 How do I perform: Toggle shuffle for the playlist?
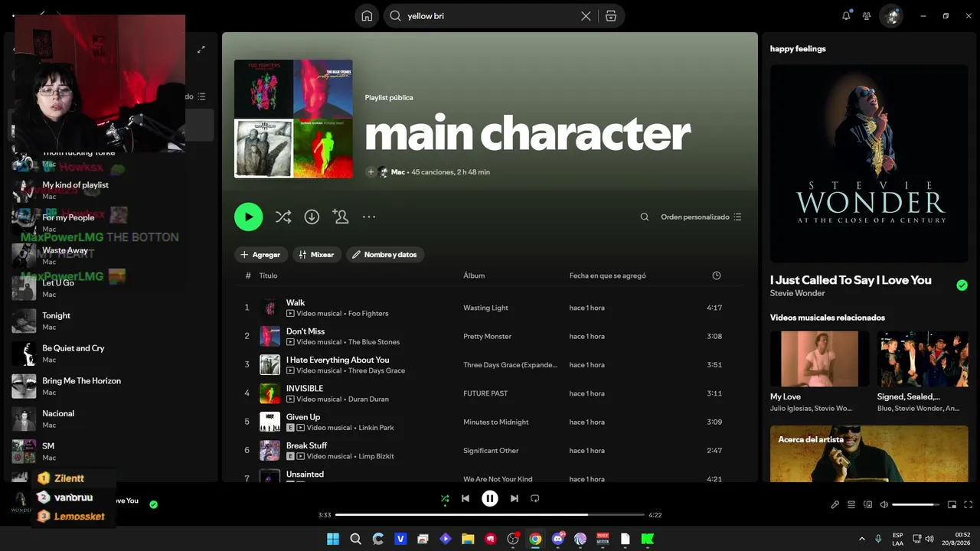pyautogui.click(x=283, y=217)
